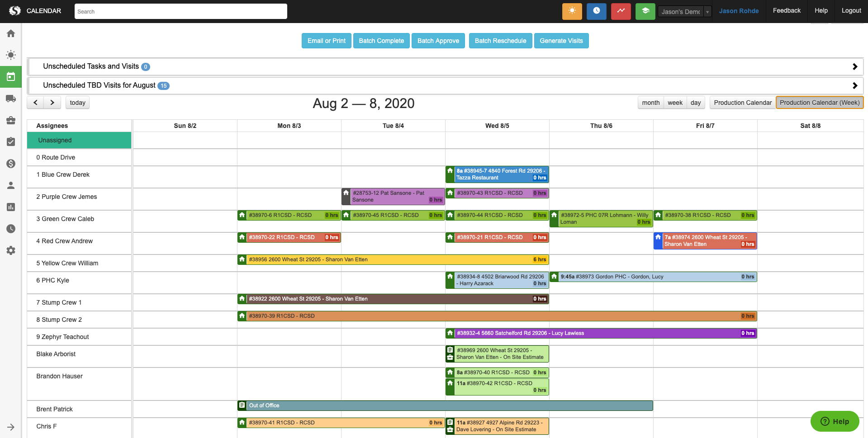The width and height of the screenshot is (868, 438).
Task: Open the Jason's Demo account dropdown
Action: point(684,11)
